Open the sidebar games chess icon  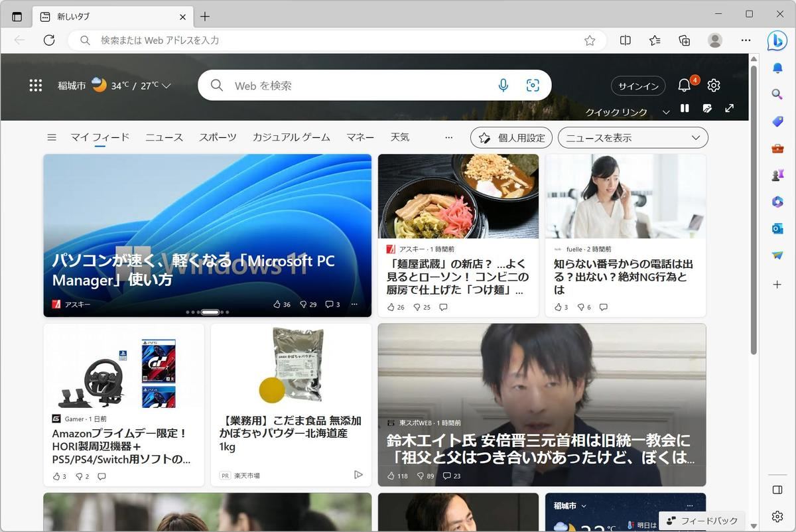[x=777, y=175]
